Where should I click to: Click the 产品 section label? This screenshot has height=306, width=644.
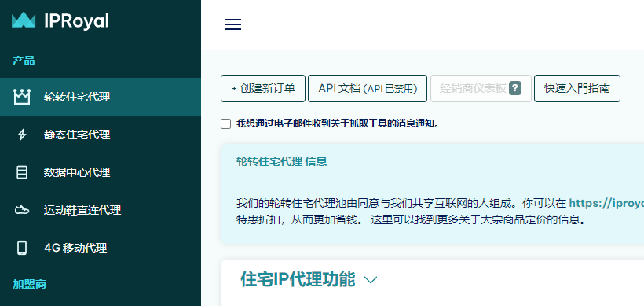tap(24, 61)
